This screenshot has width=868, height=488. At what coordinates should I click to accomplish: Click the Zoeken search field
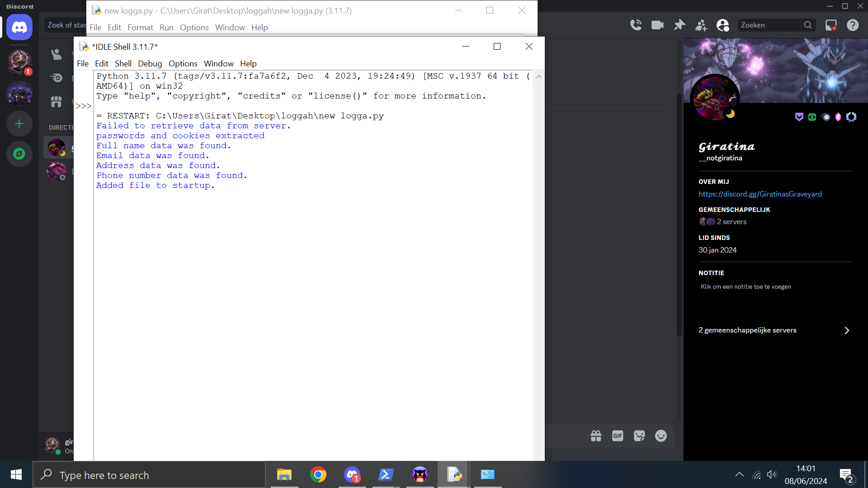[771, 25]
